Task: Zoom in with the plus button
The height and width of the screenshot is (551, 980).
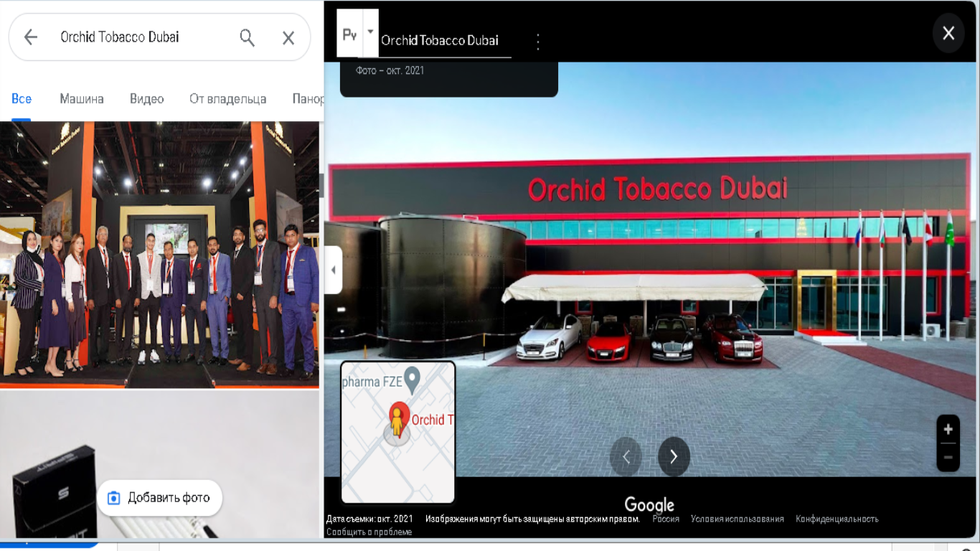Action: coord(948,429)
